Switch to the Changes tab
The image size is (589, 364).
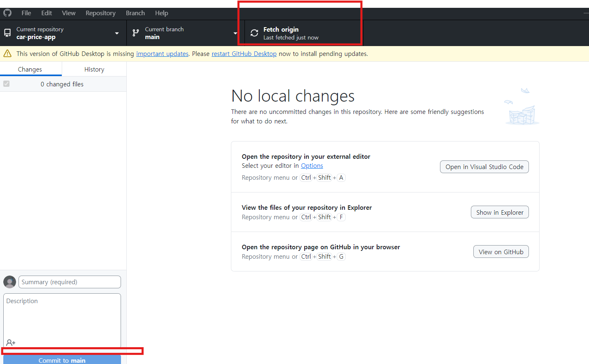tap(30, 69)
